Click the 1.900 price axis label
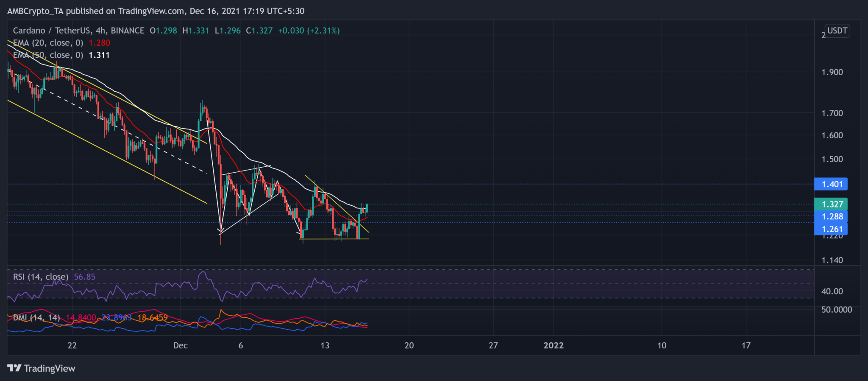 832,72
